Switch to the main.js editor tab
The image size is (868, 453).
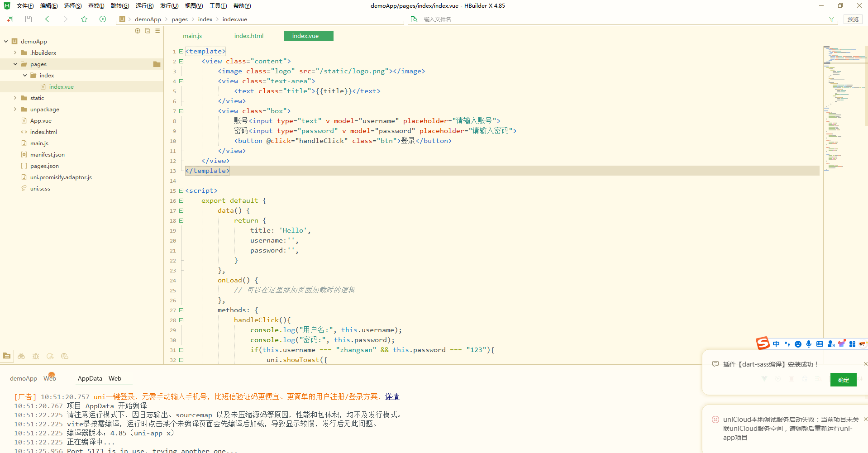click(192, 36)
